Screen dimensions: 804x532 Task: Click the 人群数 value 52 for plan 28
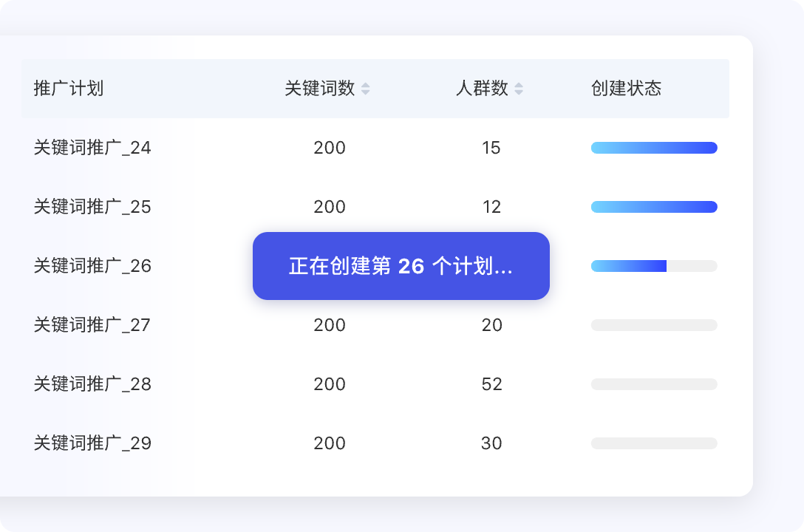point(492,384)
